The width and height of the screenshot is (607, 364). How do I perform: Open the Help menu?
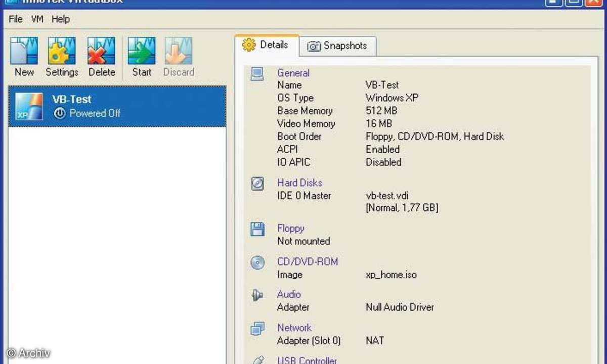pyautogui.click(x=61, y=19)
